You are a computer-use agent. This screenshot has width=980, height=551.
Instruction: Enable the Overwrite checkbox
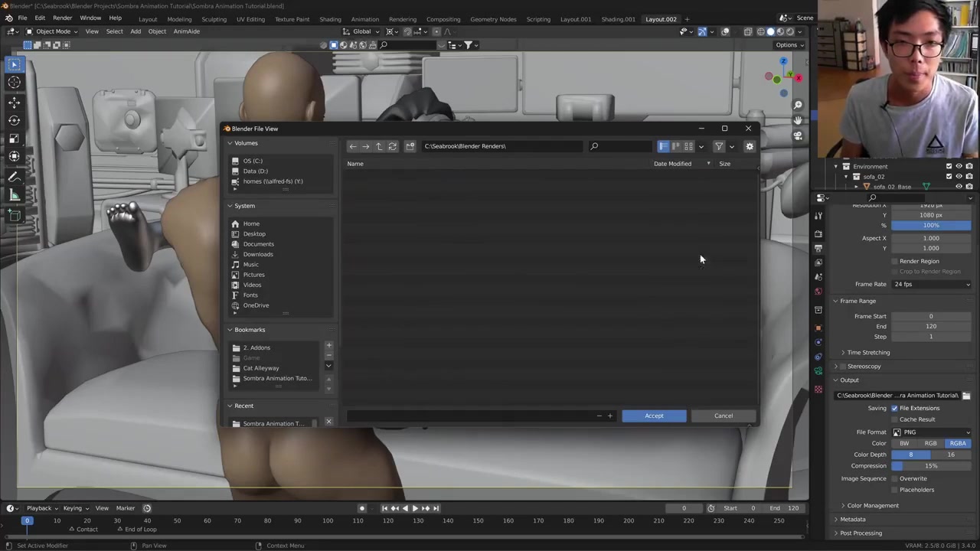pyautogui.click(x=894, y=479)
